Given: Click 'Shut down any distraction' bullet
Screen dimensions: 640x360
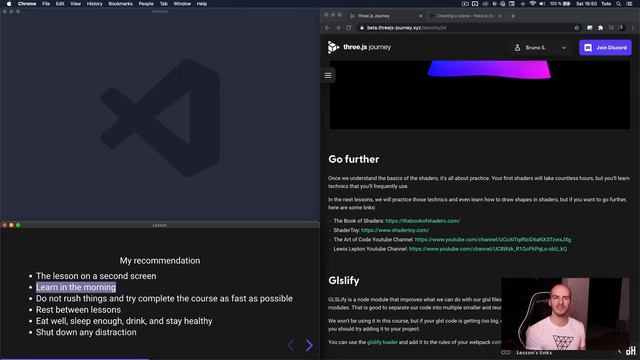Looking at the screenshot, I should 86,332.
